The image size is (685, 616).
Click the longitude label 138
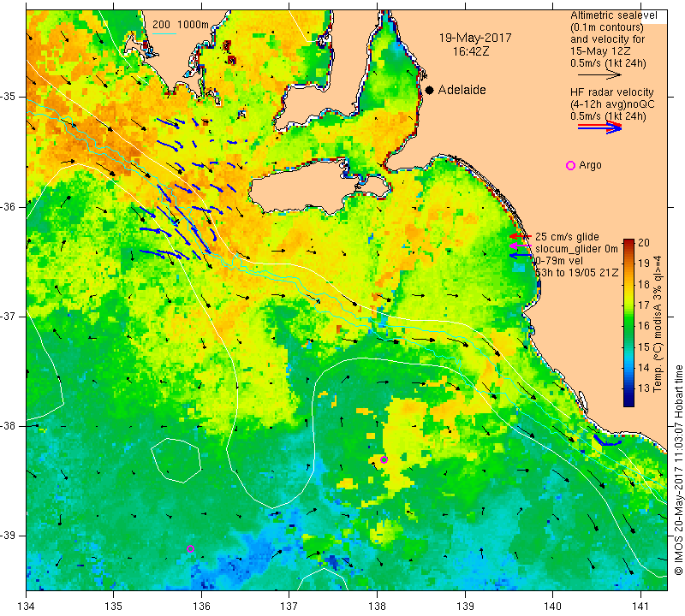pos(377,607)
